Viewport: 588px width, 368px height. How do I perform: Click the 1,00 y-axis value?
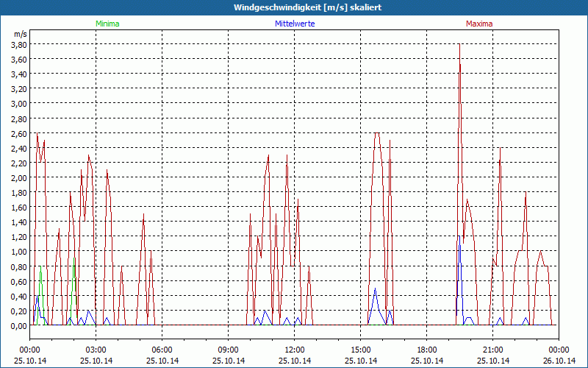coord(19,252)
